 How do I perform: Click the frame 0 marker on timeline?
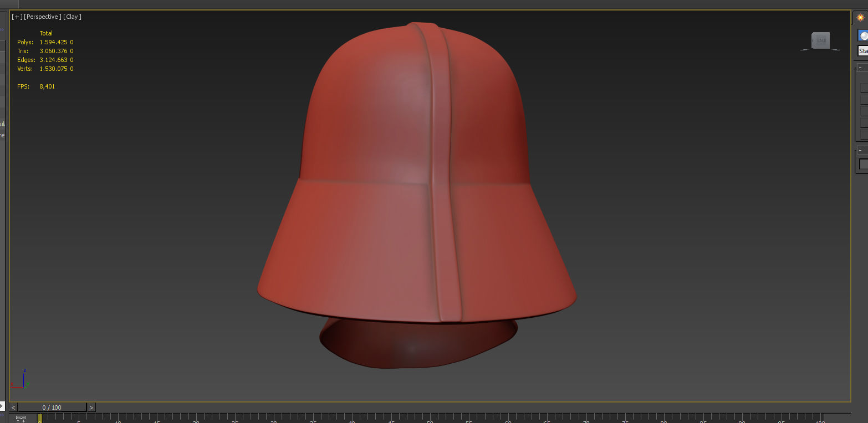(40, 419)
